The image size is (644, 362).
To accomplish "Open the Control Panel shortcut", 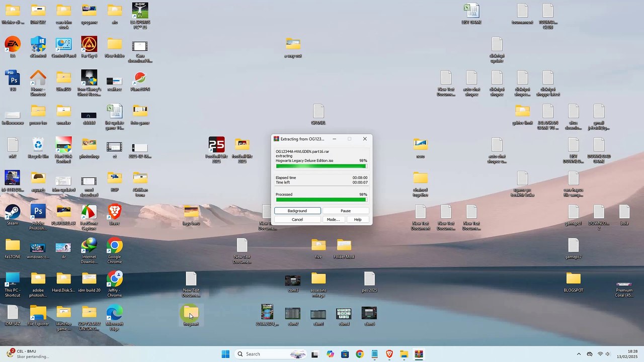I will pos(64,47).
